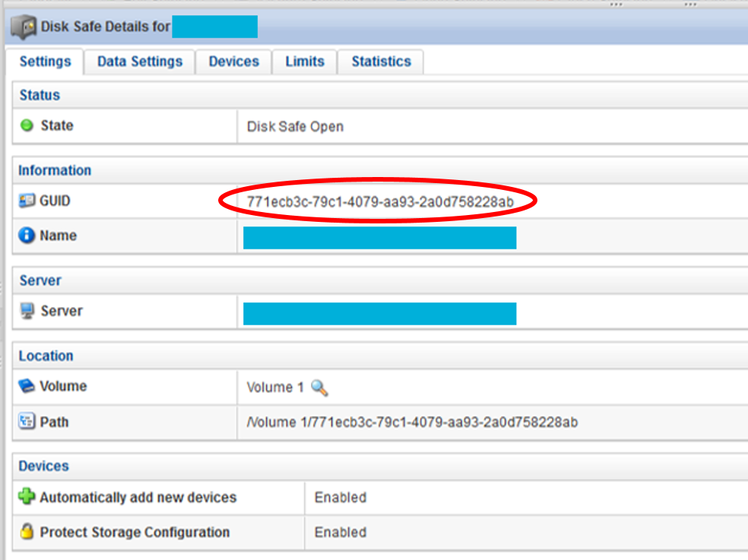Select the Path value starting with /Volume 1/
The image size is (748, 560).
pos(412,422)
